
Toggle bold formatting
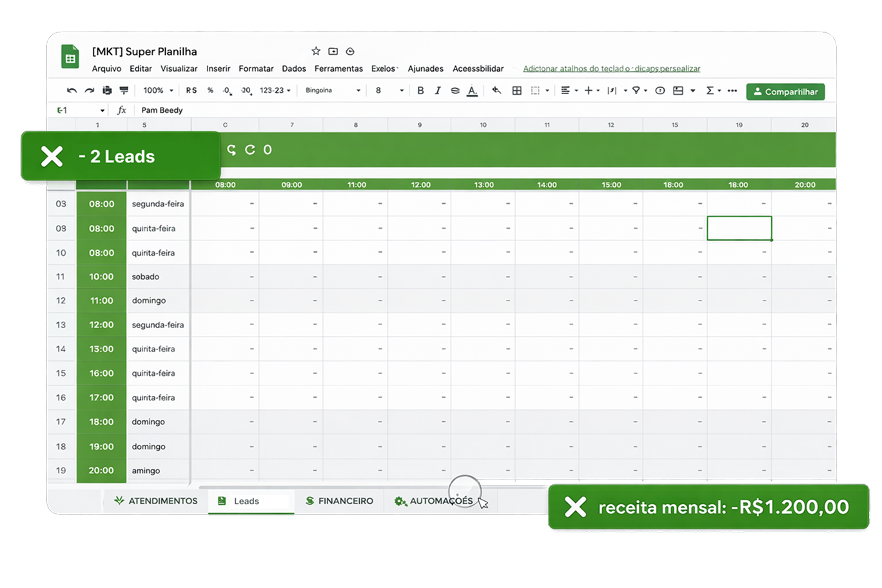(x=420, y=91)
